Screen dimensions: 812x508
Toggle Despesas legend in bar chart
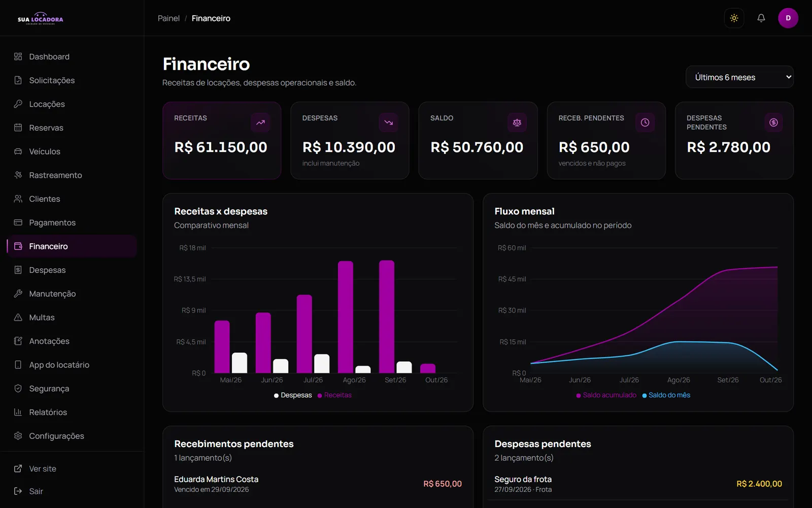(293, 395)
